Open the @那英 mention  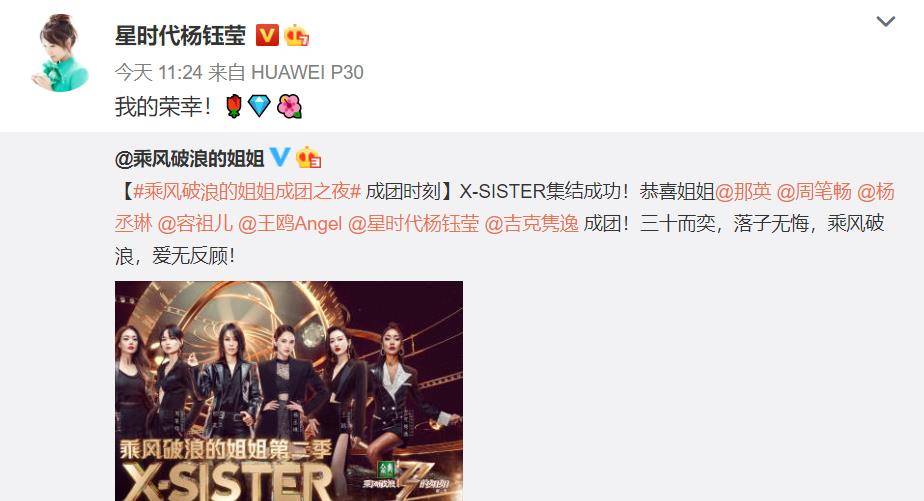pyautogui.click(x=743, y=192)
